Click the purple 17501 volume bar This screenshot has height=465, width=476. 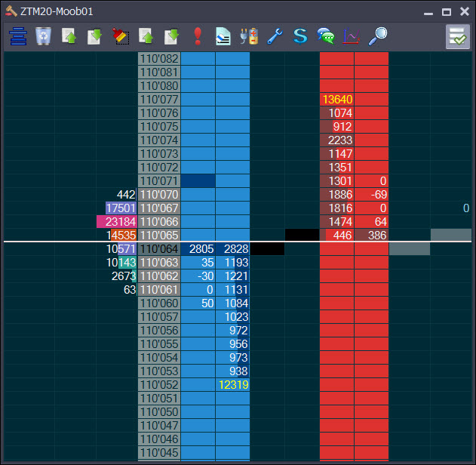pos(121,208)
